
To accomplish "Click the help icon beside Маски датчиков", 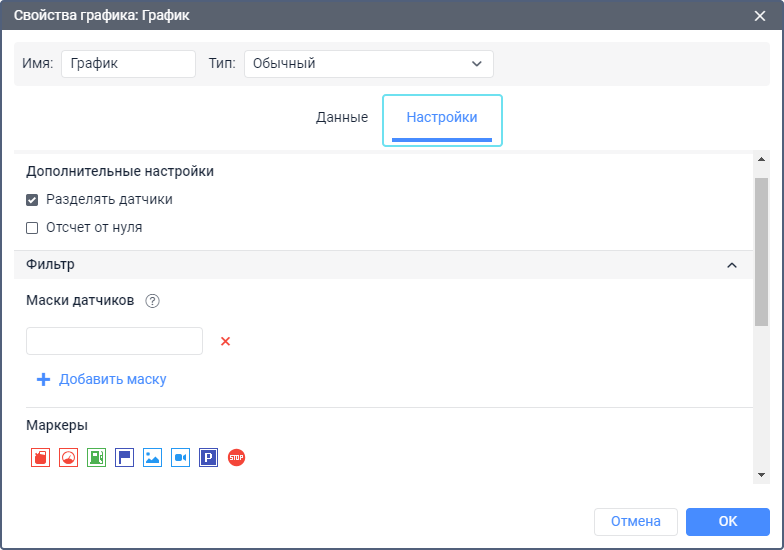I will point(153,301).
